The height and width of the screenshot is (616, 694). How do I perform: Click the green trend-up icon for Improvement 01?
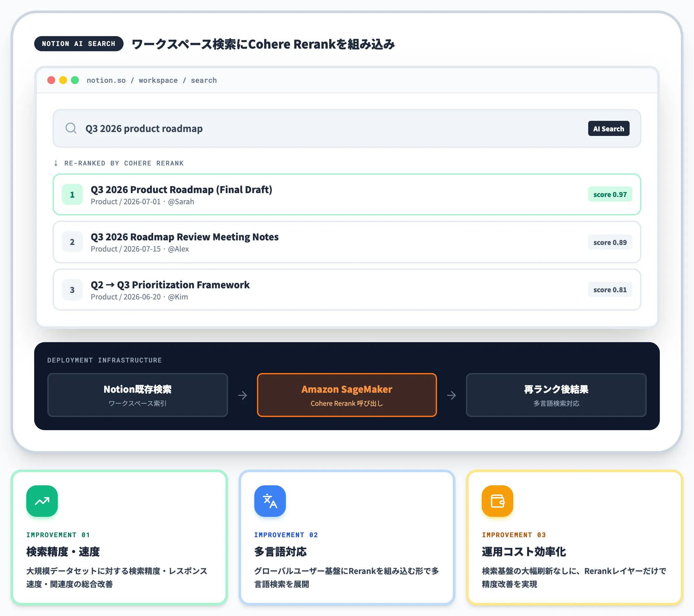tap(42, 501)
